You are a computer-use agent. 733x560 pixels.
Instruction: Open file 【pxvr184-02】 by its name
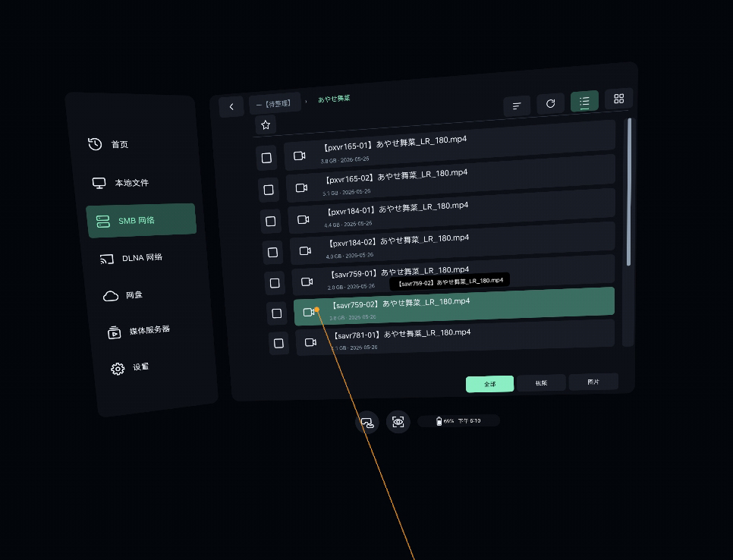tap(399, 241)
